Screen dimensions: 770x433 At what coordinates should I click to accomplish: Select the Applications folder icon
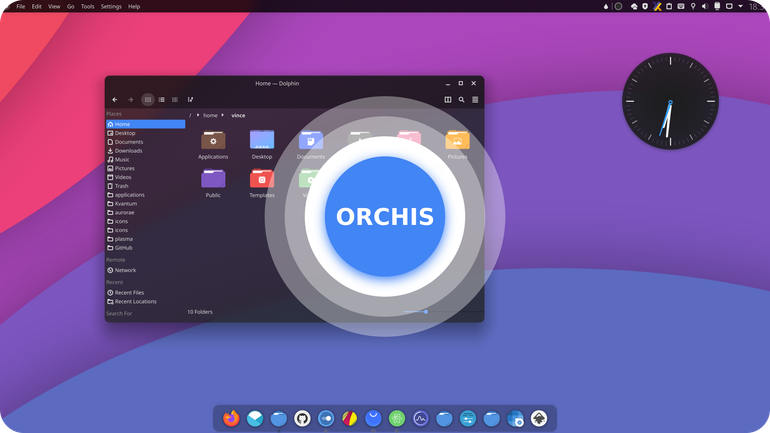(x=213, y=140)
